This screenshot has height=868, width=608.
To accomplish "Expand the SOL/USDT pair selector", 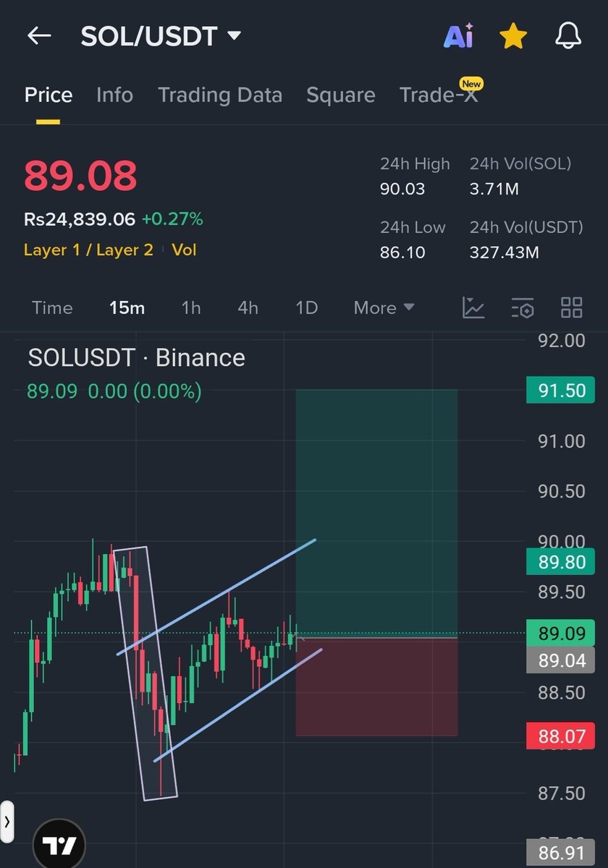I will 234,36.
